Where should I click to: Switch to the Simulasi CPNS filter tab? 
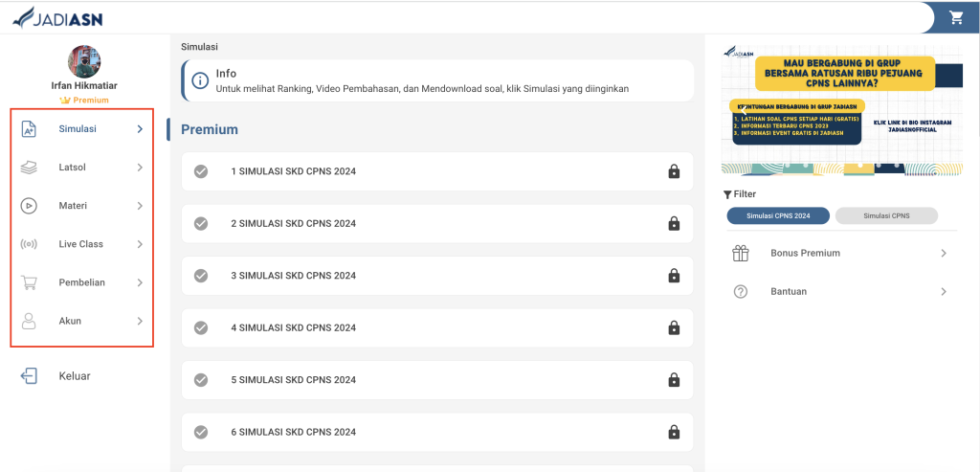tap(886, 216)
